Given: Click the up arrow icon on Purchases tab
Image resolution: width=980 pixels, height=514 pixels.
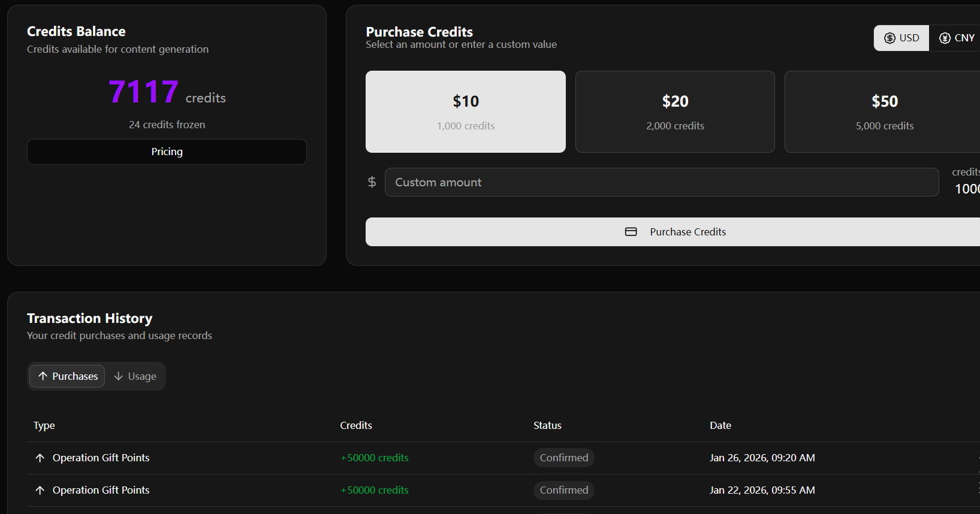Looking at the screenshot, I should pos(43,376).
